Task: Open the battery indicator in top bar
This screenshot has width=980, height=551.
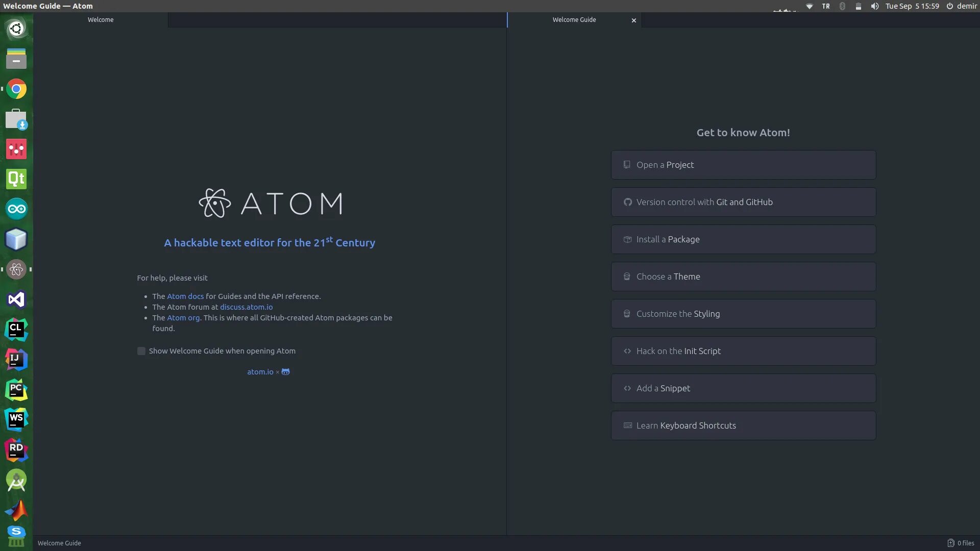Action: (859, 6)
